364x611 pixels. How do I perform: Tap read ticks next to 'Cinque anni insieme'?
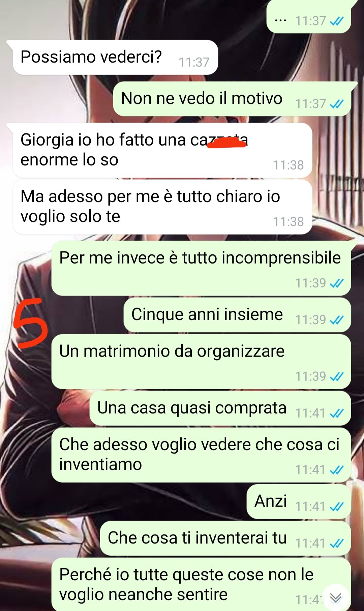point(337,320)
